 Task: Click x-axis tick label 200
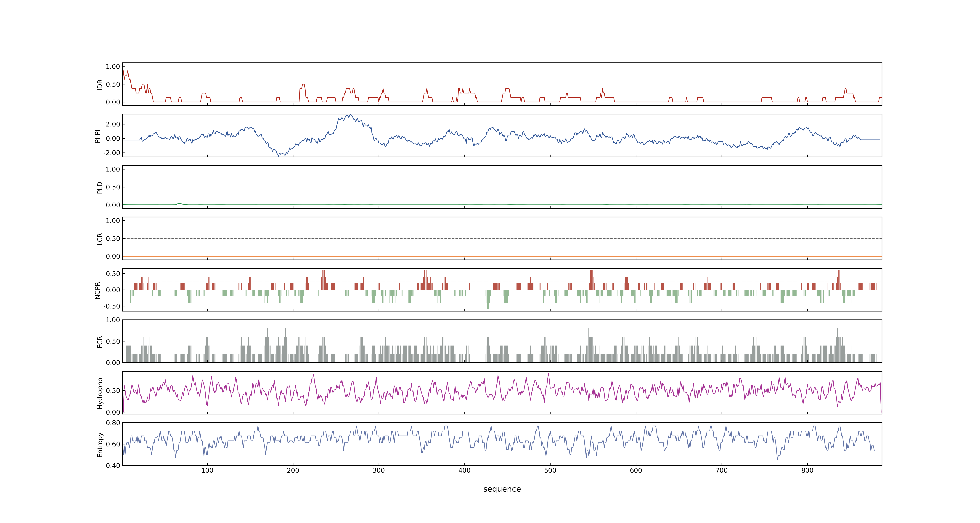coord(293,470)
